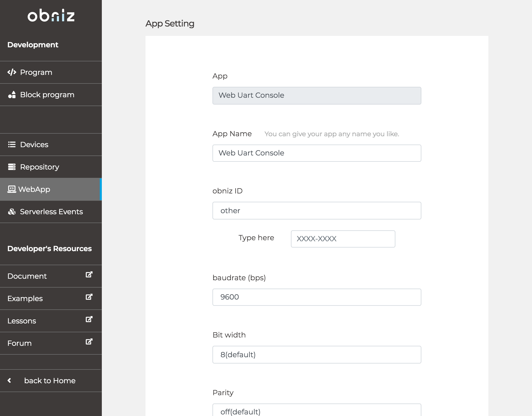Open the Parity dropdown

(317, 411)
